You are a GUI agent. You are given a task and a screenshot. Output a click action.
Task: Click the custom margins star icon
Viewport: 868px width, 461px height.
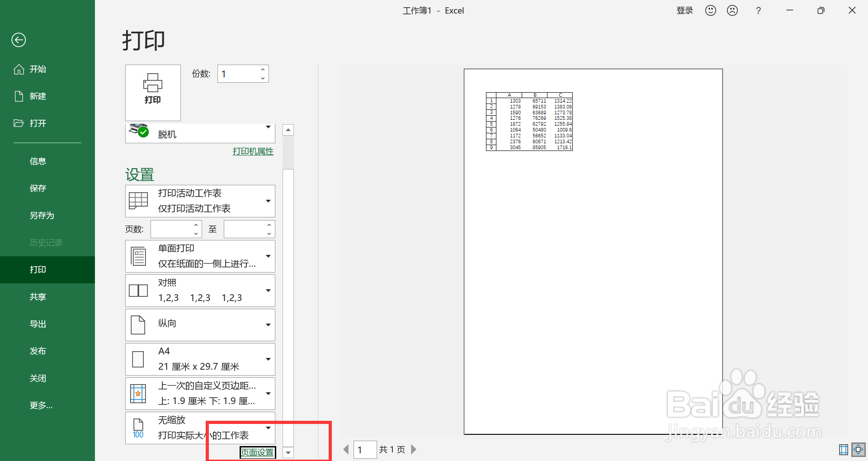pyautogui.click(x=138, y=394)
